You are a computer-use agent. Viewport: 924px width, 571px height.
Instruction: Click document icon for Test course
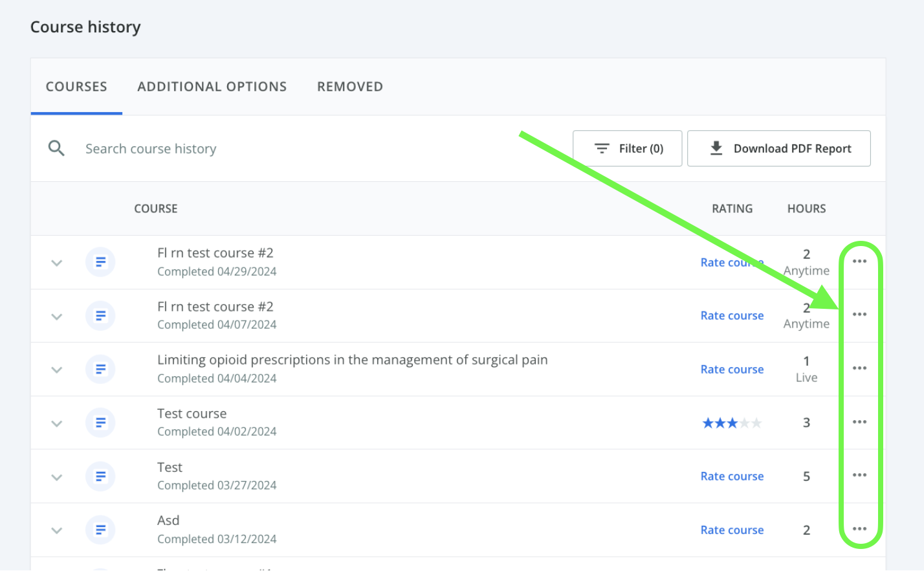tap(100, 423)
